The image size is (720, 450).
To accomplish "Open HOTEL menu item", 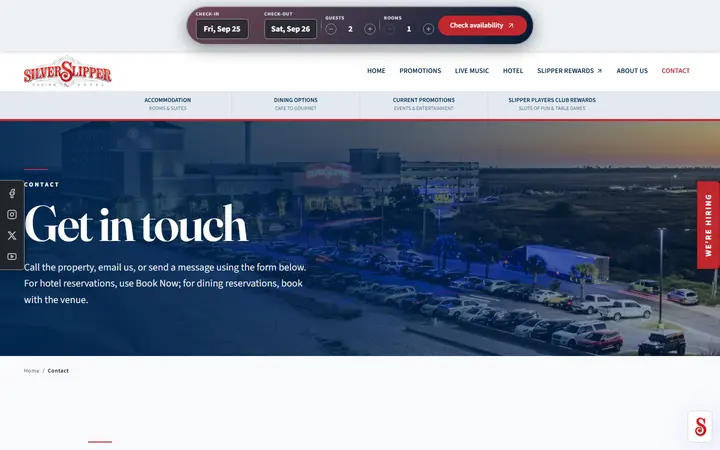I will coord(513,71).
